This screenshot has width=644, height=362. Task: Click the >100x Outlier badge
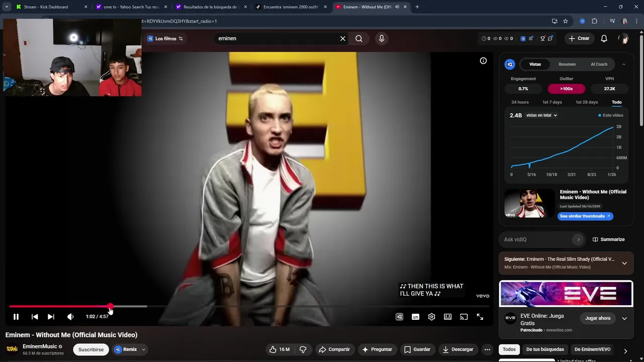coord(567,88)
